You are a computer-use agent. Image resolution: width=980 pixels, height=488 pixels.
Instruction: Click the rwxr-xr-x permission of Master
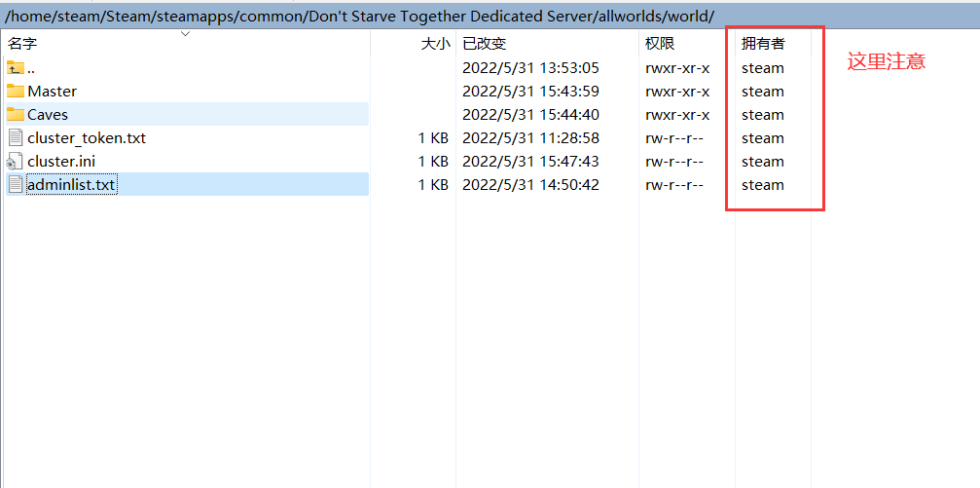(677, 92)
